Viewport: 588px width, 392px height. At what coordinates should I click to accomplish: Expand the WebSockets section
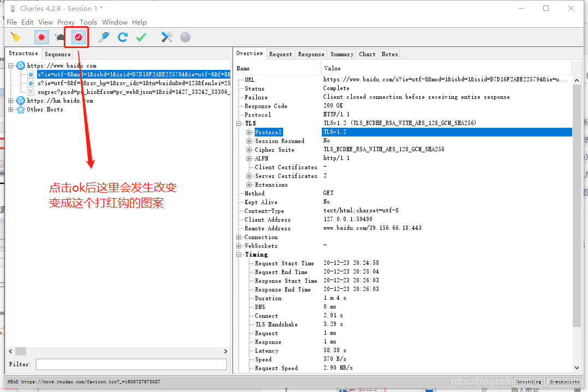[239, 246]
